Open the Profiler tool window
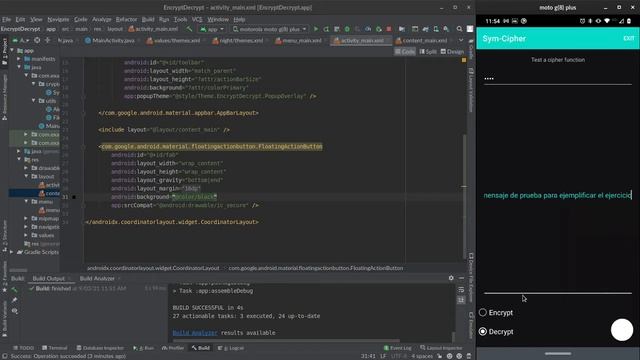This screenshot has height=360, width=640. [173, 348]
